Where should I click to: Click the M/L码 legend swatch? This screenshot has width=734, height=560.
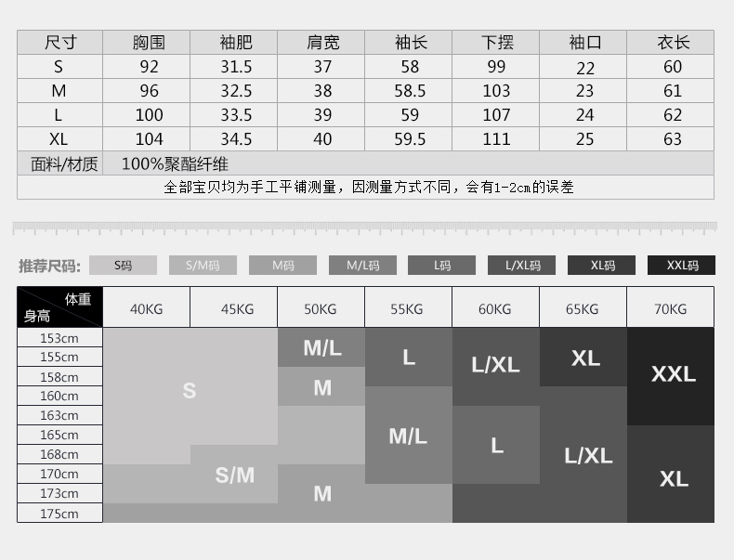(362, 266)
